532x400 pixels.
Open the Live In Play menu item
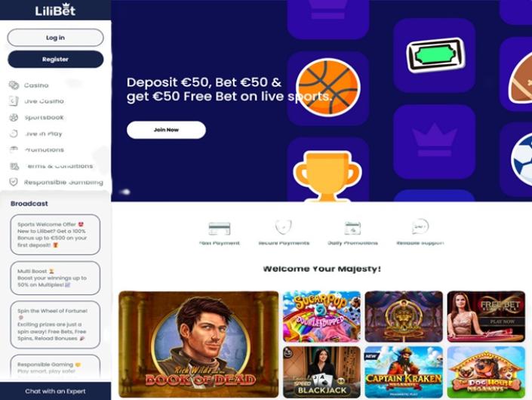(x=44, y=134)
